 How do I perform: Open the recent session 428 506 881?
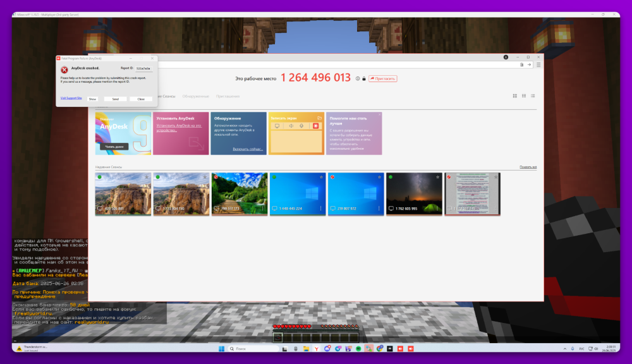(x=123, y=194)
